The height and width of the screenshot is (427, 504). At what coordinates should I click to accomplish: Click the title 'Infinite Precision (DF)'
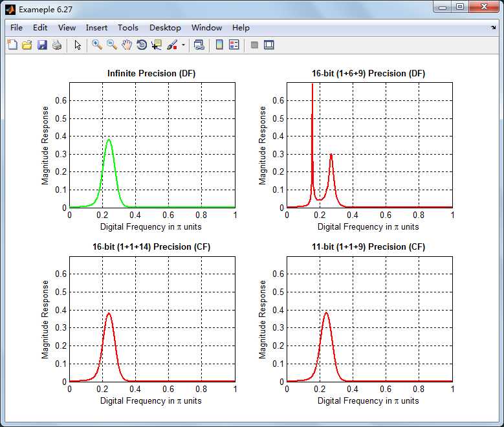pos(151,73)
